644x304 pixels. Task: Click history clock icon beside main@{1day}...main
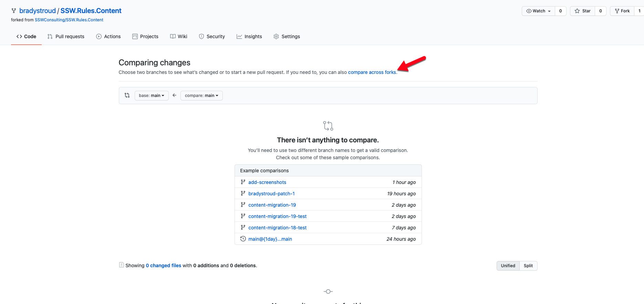pos(243,239)
